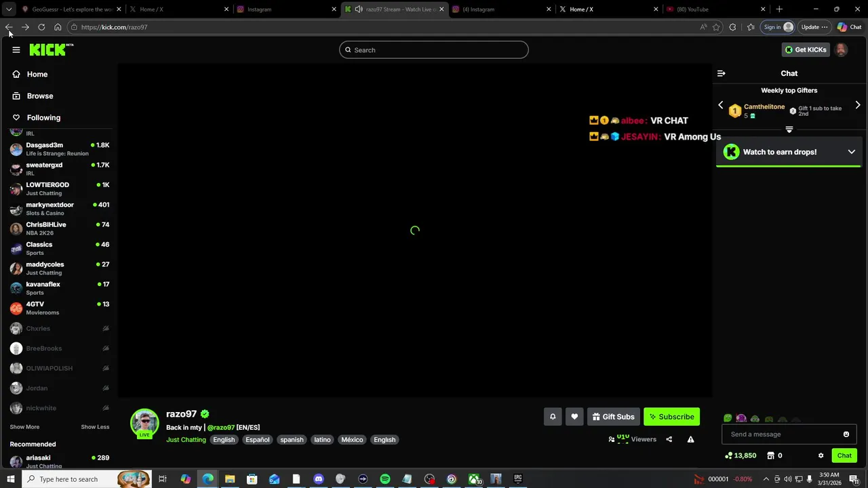This screenshot has width=868, height=488.
Task: Click the browser address bar
Action: [387, 27]
